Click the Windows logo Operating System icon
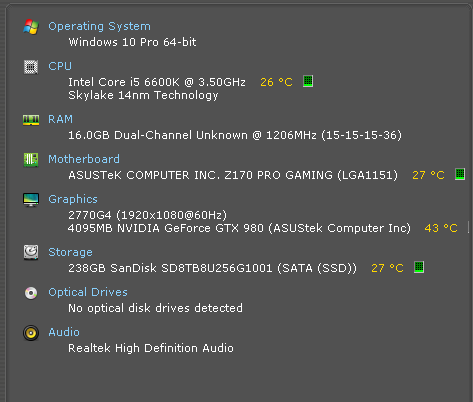The image size is (473, 402). coord(31,27)
